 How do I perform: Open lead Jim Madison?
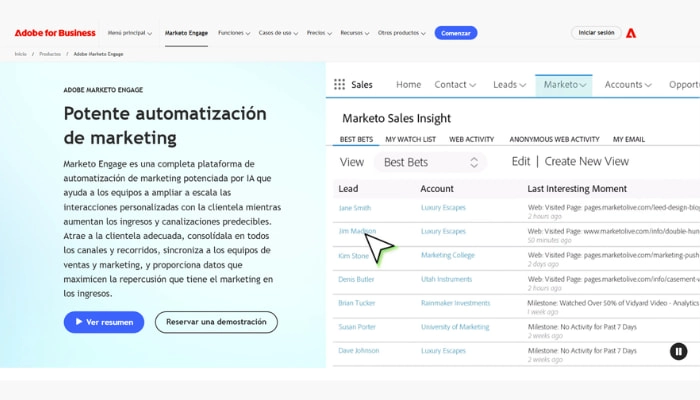point(357,231)
